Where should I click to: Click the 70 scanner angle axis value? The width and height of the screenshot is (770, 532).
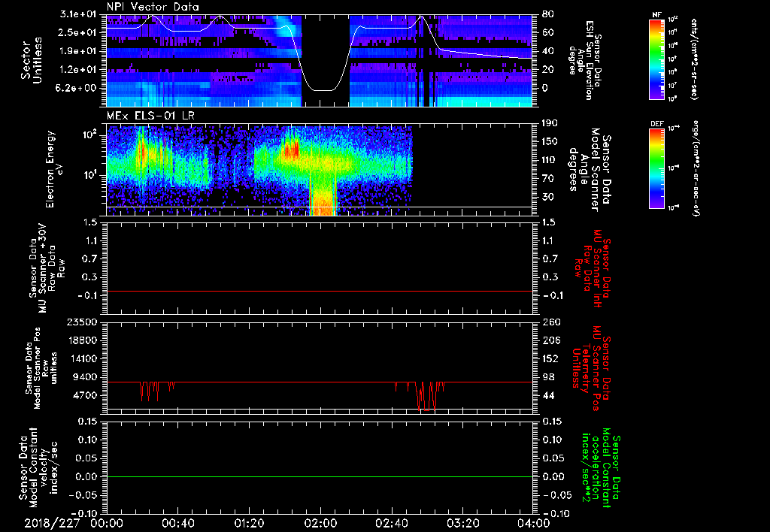coord(547,179)
